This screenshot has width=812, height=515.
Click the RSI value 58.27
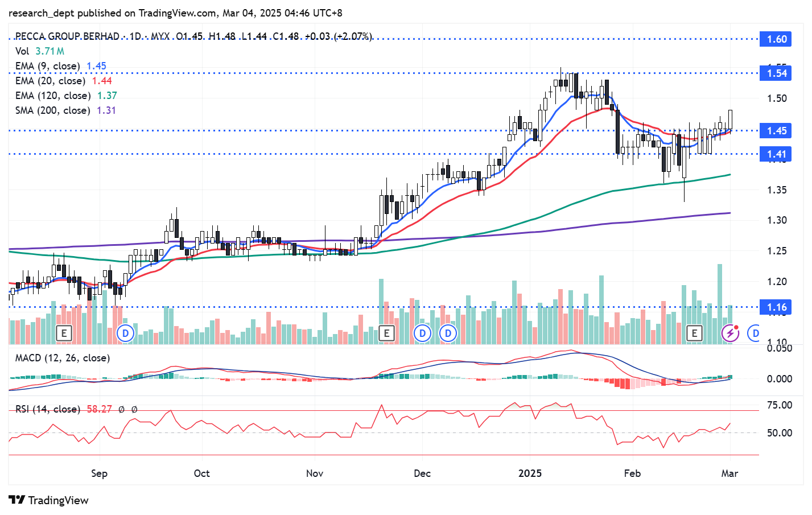(99, 409)
